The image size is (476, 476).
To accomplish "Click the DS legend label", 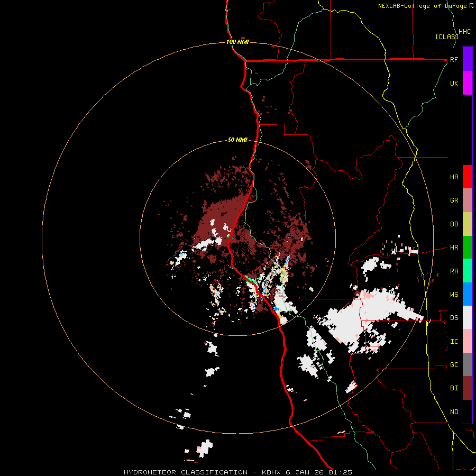I will 454,318.
